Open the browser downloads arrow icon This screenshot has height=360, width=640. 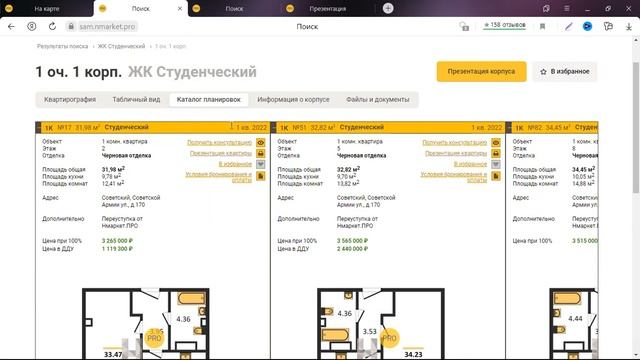coord(629,27)
